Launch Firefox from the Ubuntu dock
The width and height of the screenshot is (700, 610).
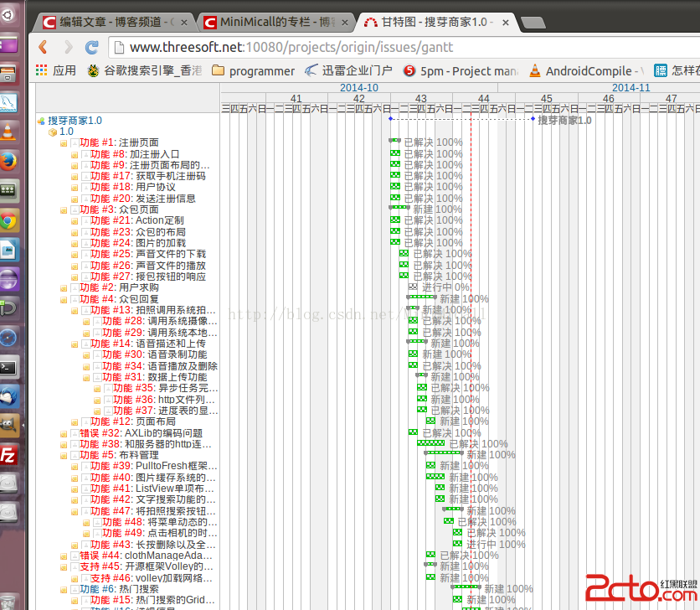(x=9, y=160)
